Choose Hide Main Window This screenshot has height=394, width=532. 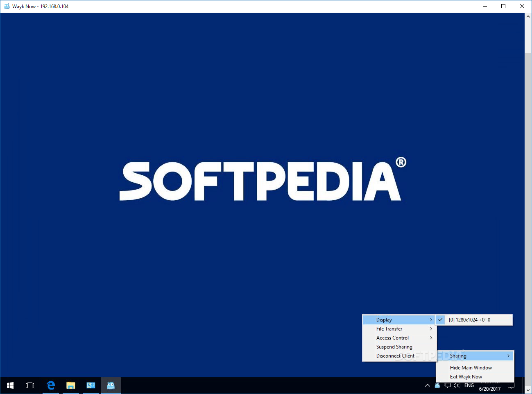[x=475, y=368]
